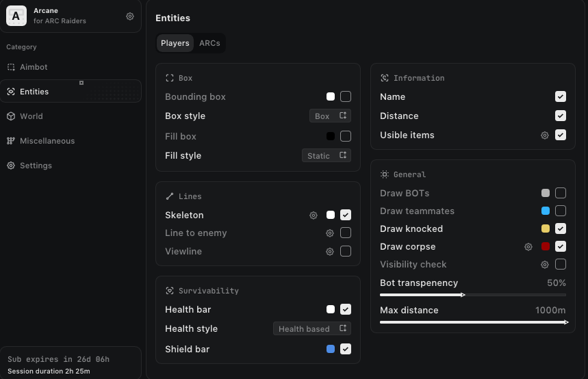The height and width of the screenshot is (379, 588).
Task: Switch to the ARCs tab
Action: point(209,43)
